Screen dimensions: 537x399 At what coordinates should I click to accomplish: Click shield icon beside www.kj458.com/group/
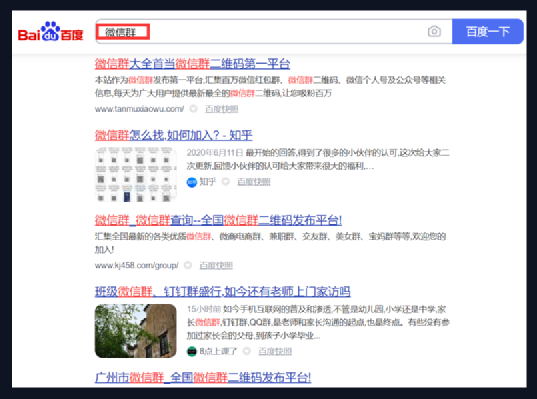click(x=188, y=265)
